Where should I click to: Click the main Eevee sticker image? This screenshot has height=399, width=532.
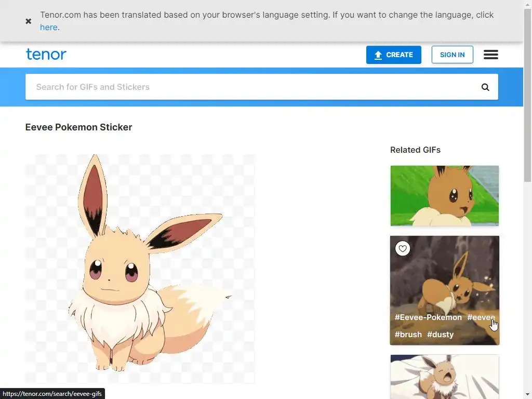click(x=140, y=269)
